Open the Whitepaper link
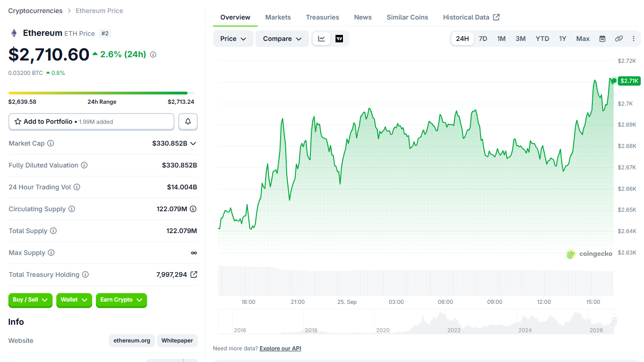The height and width of the screenshot is (362, 644). coord(177,341)
